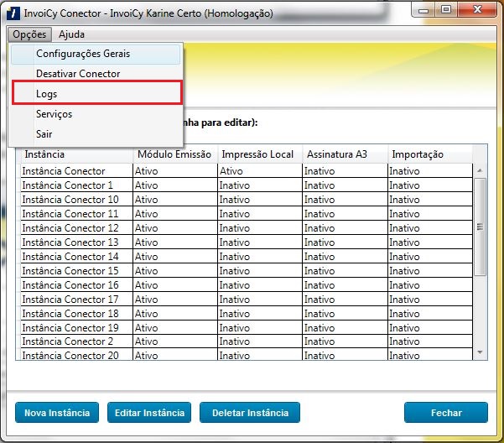The height and width of the screenshot is (443, 504).
Task: Select the row 'Instância Conector'
Action: 247,170
